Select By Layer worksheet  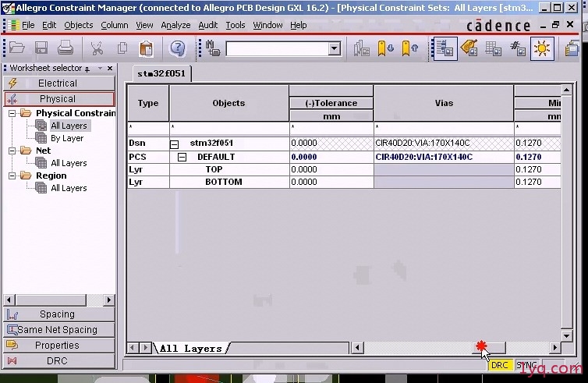(67, 138)
